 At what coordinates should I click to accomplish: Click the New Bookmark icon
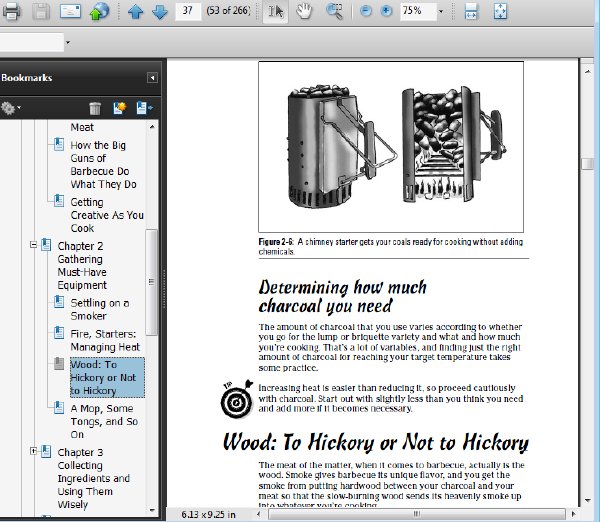119,108
